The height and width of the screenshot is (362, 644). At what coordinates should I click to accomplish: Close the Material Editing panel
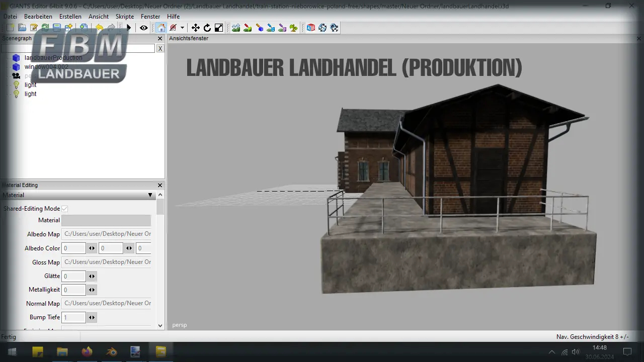click(160, 185)
